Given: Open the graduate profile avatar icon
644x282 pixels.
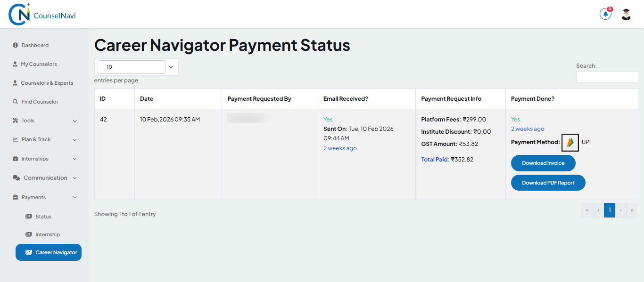Looking at the screenshot, I should [x=626, y=14].
